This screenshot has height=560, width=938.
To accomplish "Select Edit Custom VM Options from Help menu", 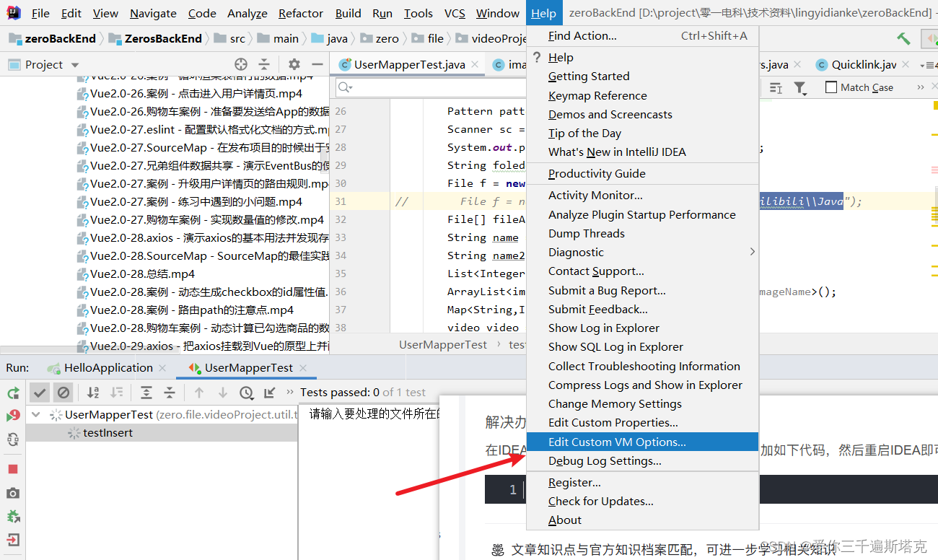I will [615, 442].
